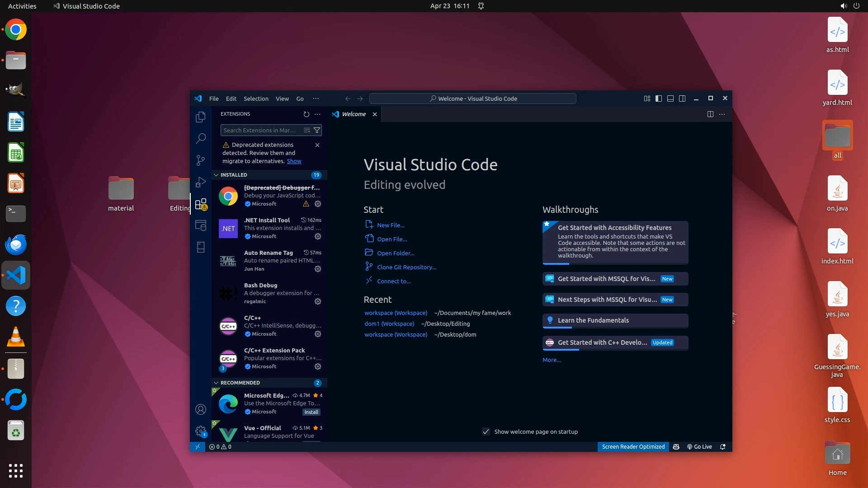Open the extensions views and more actions menu

(317, 114)
